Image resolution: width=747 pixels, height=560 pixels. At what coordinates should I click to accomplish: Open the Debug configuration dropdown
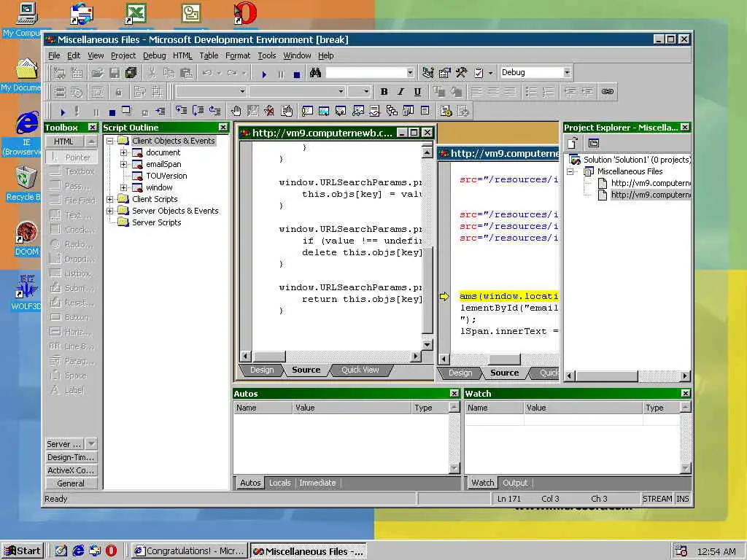pos(567,72)
